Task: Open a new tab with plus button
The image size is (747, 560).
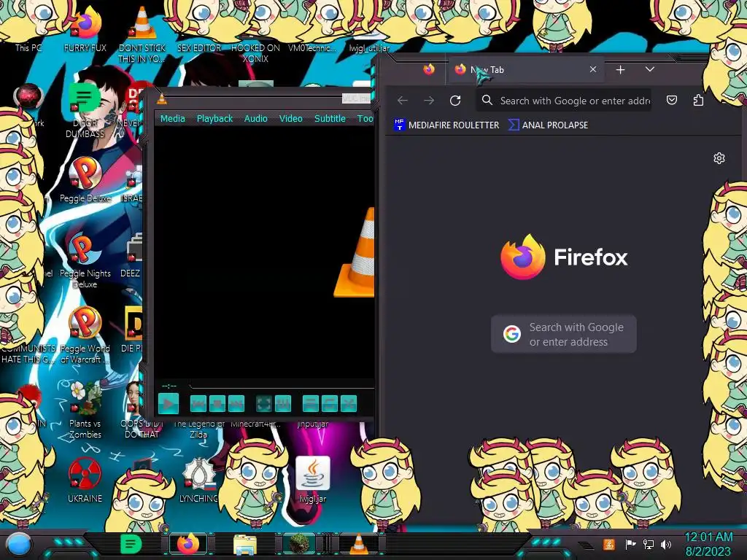Action: 620,70
